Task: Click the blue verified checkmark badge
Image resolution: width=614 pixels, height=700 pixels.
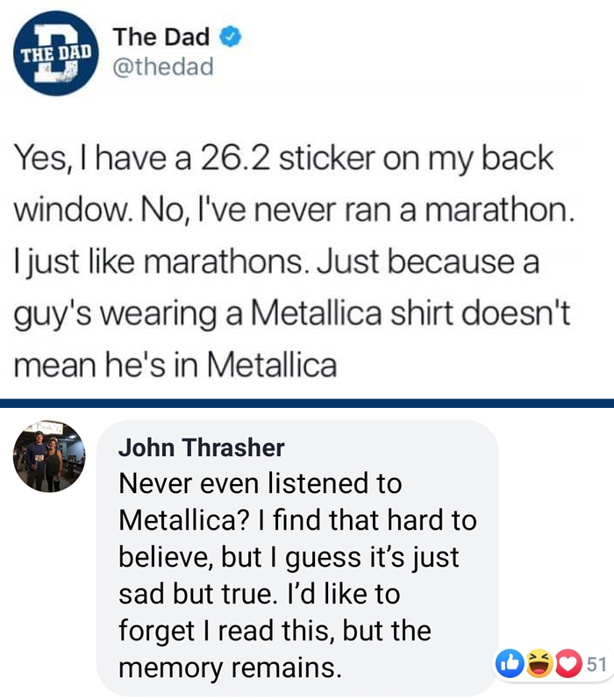Action: 230,37
